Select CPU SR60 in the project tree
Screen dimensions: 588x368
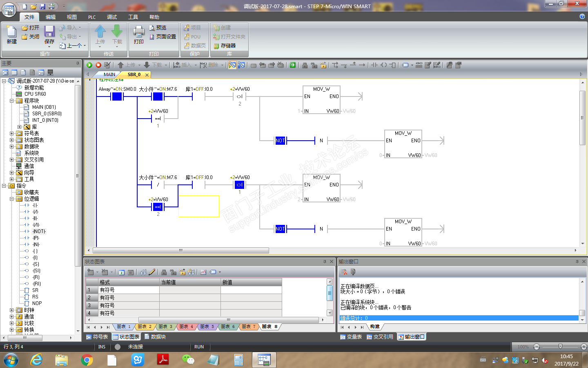(x=35, y=94)
